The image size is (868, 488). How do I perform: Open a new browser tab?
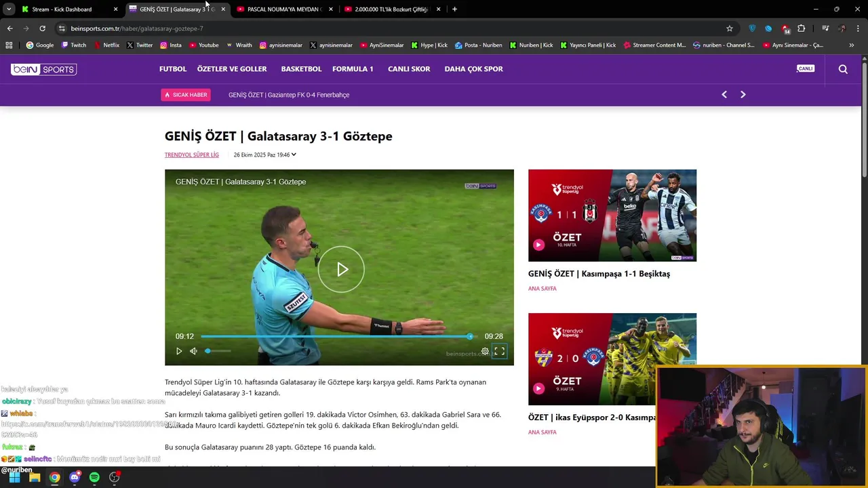[x=454, y=9]
